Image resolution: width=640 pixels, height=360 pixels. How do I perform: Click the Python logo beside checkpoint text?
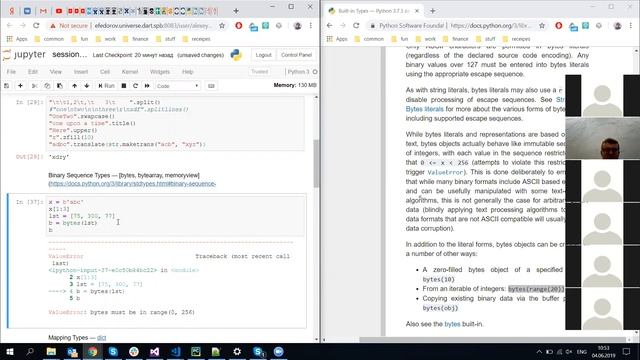click(236, 55)
